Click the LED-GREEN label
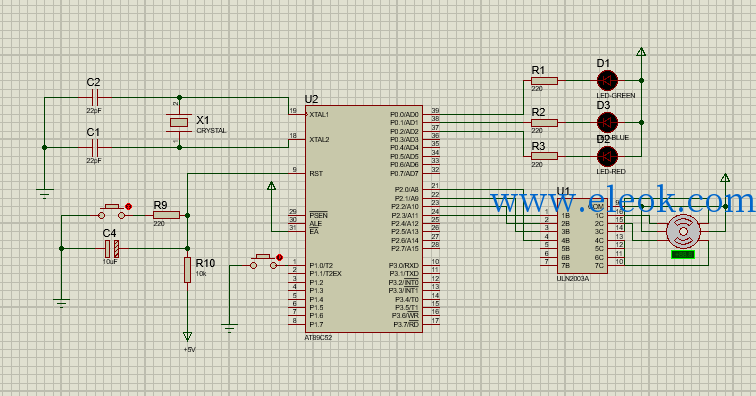756x396 pixels. [x=616, y=96]
